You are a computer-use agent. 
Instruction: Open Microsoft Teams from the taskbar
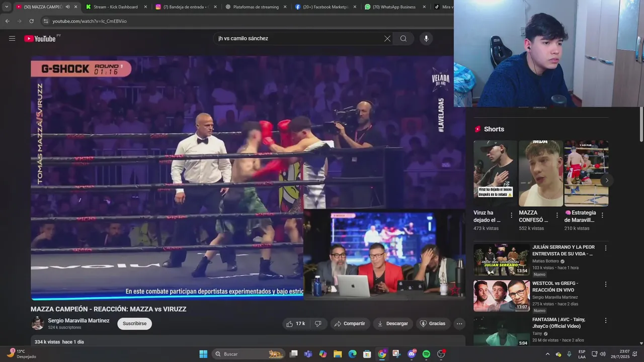click(x=308, y=354)
